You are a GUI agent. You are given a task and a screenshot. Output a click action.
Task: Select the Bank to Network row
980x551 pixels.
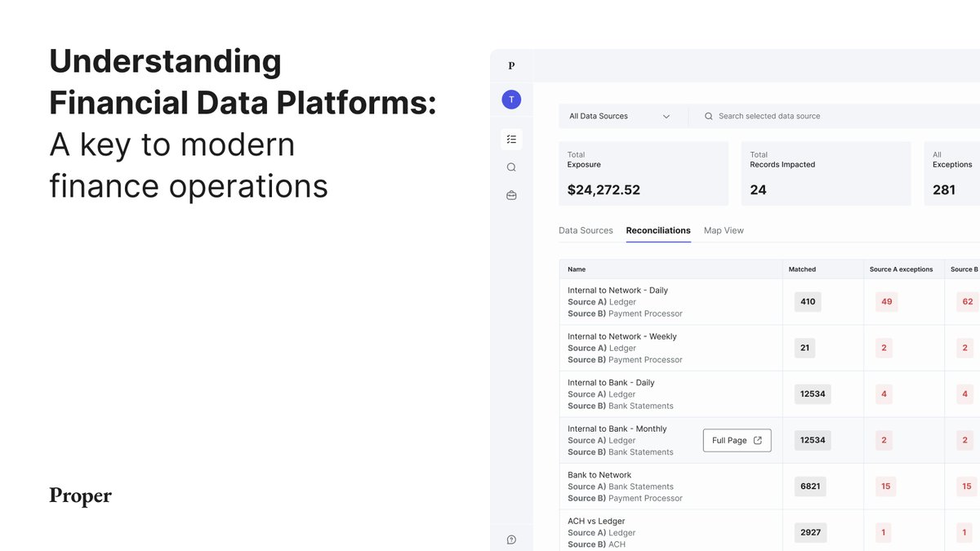point(599,475)
